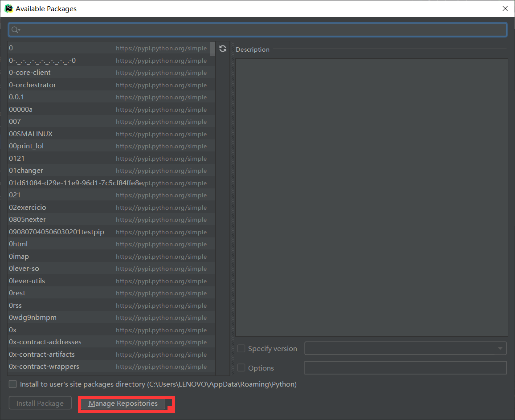Click the reload package list icon

[x=223, y=49]
